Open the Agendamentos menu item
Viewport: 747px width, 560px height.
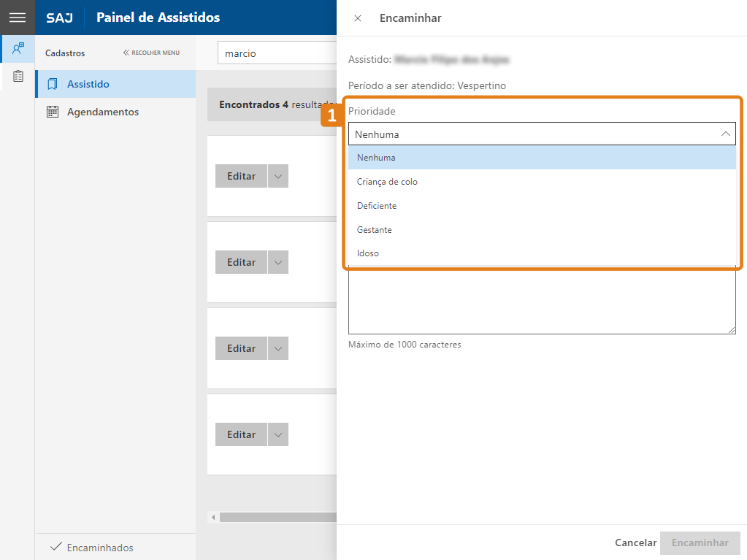pos(116,112)
